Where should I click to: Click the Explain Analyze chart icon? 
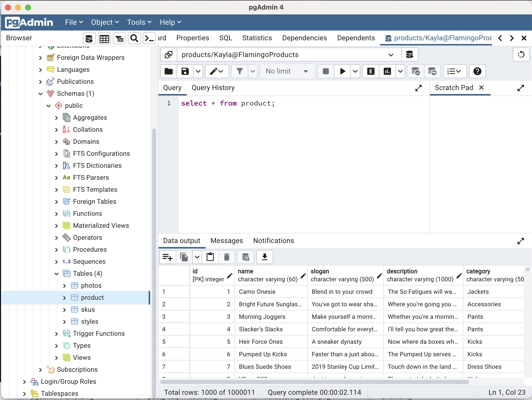point(387,71)
